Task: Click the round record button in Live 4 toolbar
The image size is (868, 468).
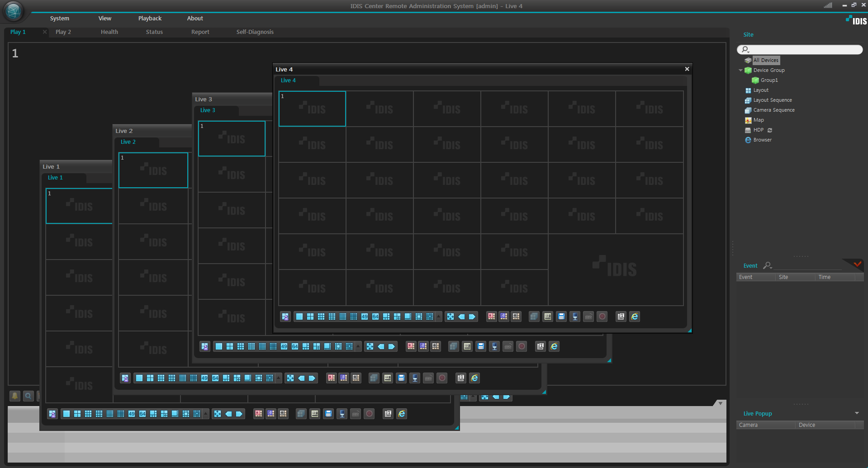Action: click(x=602, y=317)
